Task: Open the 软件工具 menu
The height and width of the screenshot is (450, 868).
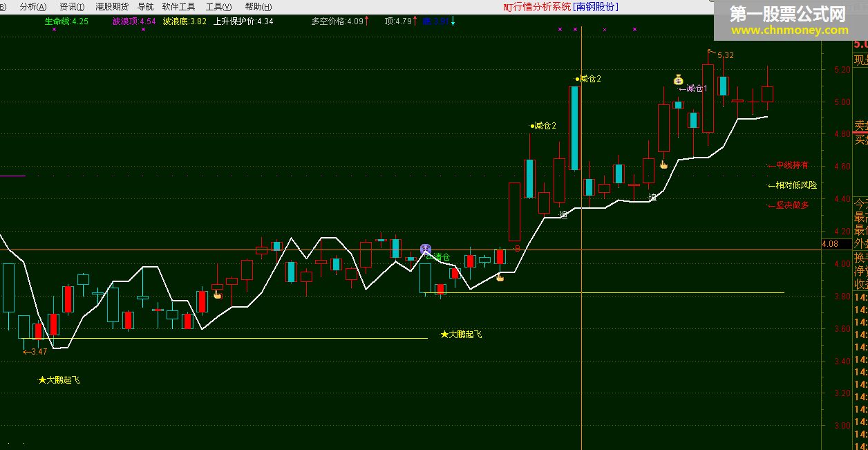Action: tap(178, 7)
